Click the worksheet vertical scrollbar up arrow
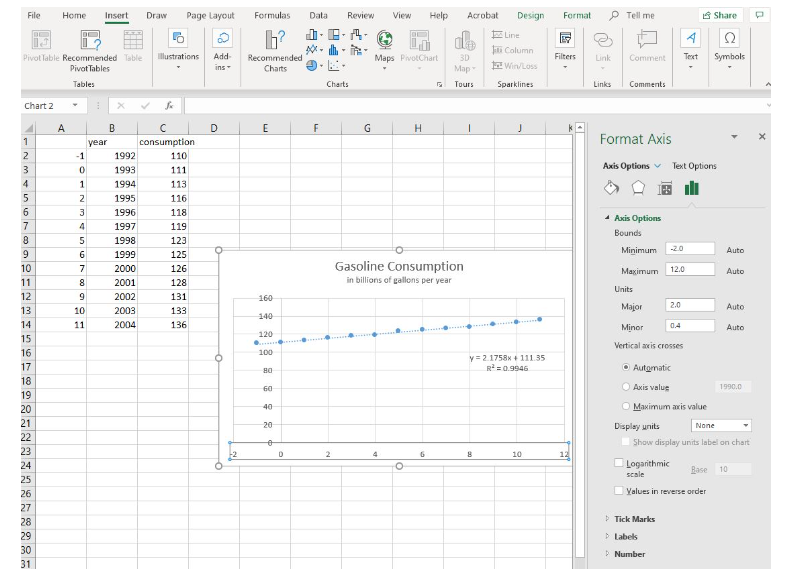Viewport: 788px width, 578px height. tap(580, 128)
